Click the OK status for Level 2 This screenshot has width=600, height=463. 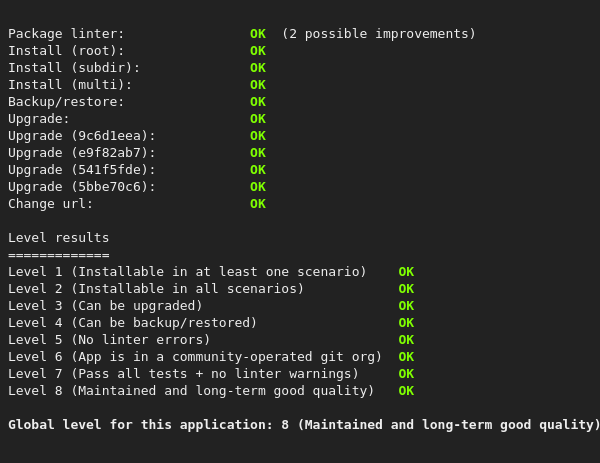click(x=406, y=289)
